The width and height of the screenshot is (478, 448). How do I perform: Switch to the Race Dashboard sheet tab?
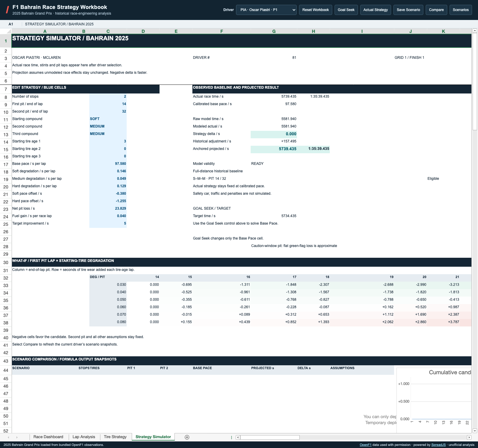click(48, 437)
